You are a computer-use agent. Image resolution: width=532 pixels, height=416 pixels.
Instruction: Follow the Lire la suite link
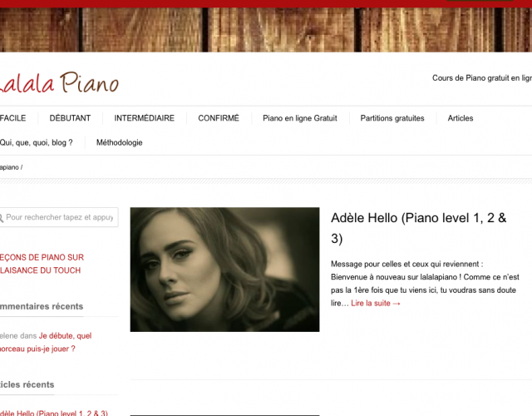pos(376,303)
